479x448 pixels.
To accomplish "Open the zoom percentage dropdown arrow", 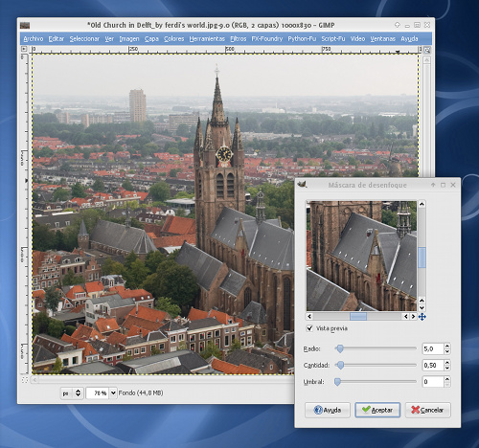I will tap(113, 393).
